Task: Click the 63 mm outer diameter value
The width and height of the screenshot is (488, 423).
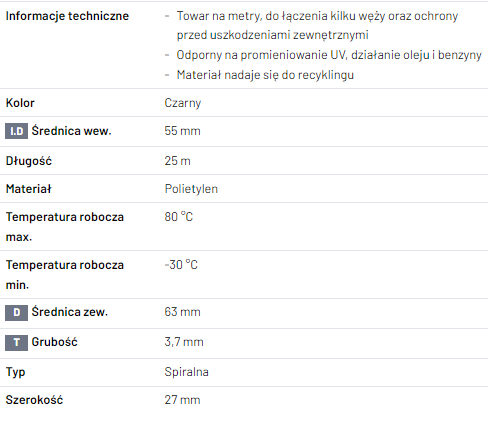Action: pyautogui.click(x=182, y=312)
